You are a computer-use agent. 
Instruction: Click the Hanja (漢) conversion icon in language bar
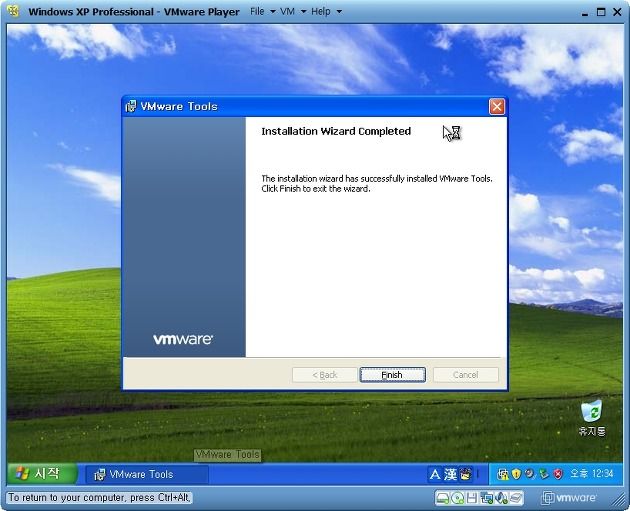[450, 474]
